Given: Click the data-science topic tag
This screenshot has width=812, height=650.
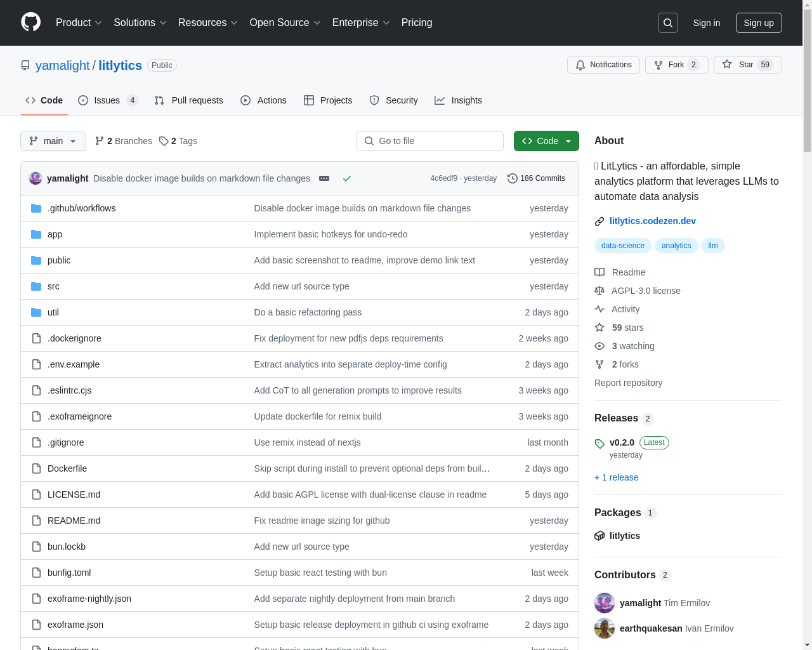Looking at the screenshot, I should click(622, 246).
